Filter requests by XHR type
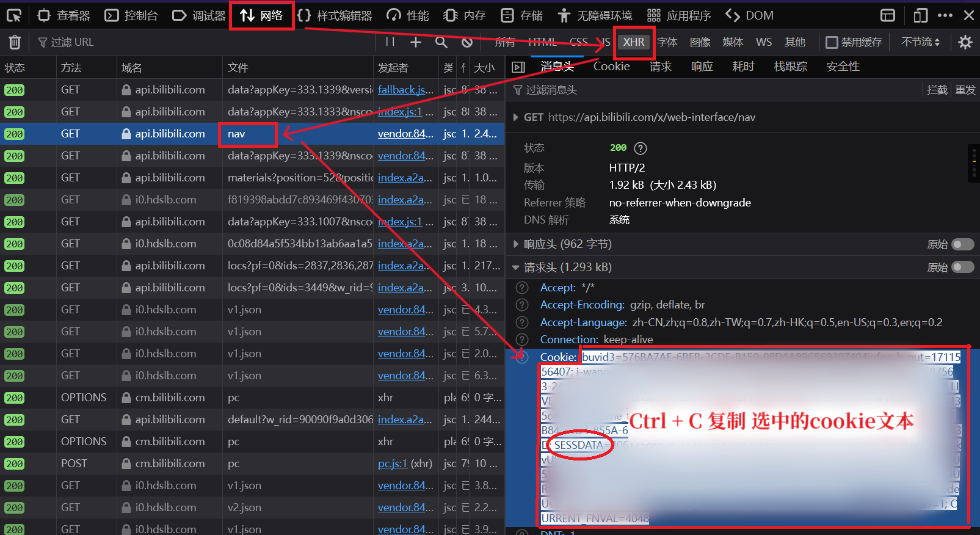This screenshot has height=535, width=980. click(634, 42)
